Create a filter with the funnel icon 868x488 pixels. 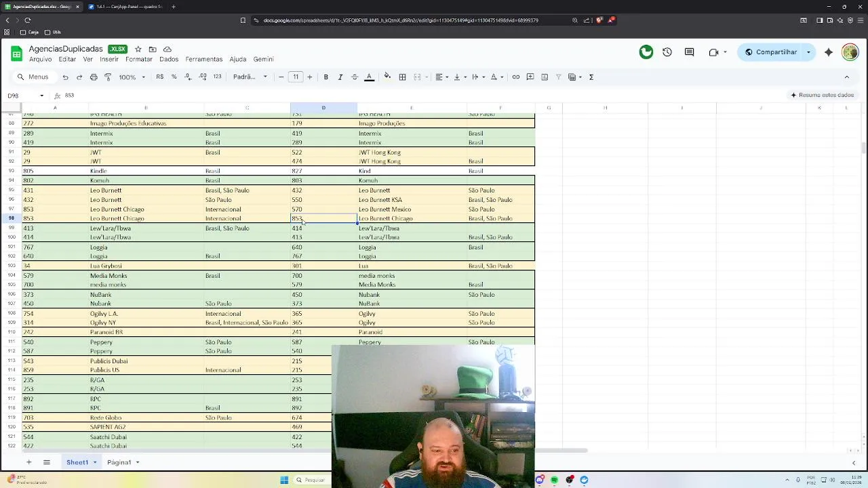tap(559, 77)
